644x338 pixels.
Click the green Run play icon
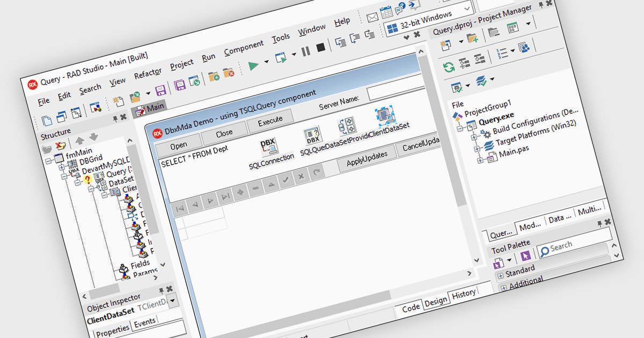253,65
